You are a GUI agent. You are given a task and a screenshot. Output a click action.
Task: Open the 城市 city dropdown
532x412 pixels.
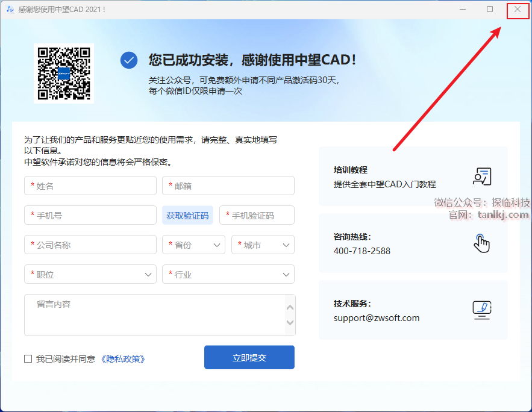click(x=263, y=245)
